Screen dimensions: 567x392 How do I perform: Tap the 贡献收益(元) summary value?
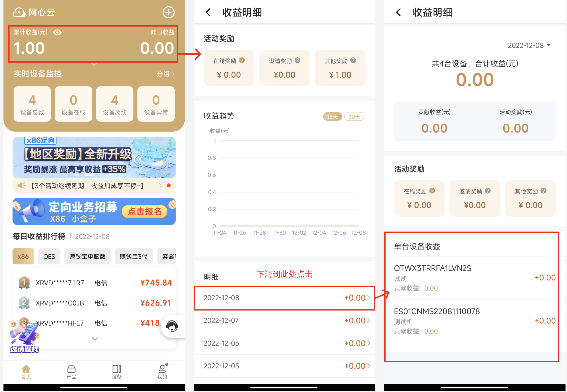click(x=434, y=128)
